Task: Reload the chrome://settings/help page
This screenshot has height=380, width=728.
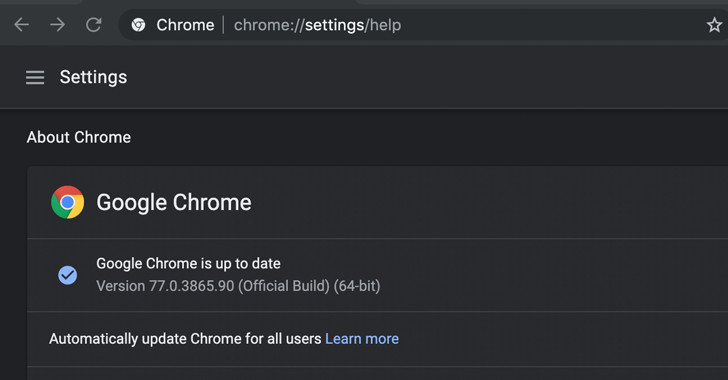Action: [94, 25]
